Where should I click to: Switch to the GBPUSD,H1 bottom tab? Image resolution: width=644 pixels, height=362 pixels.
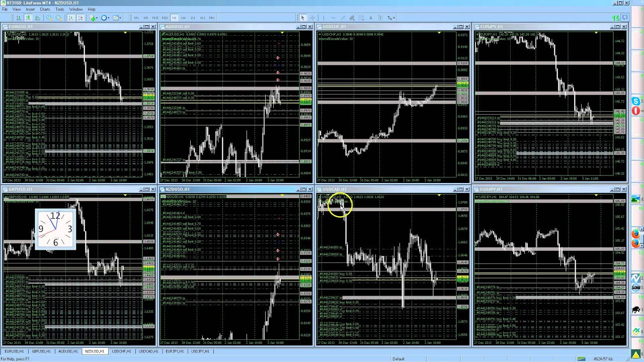pos(41,351)
